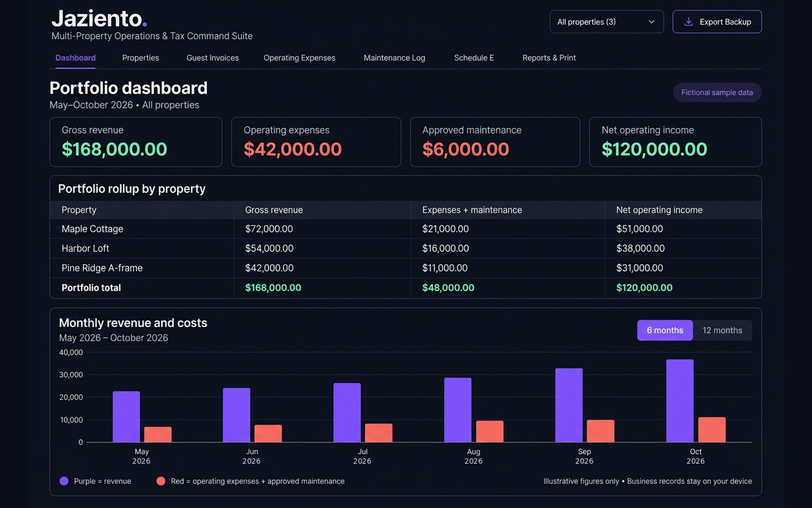
Task: Click Harbor Loft's $16,000.00 expenses cell
Action: 446,248
